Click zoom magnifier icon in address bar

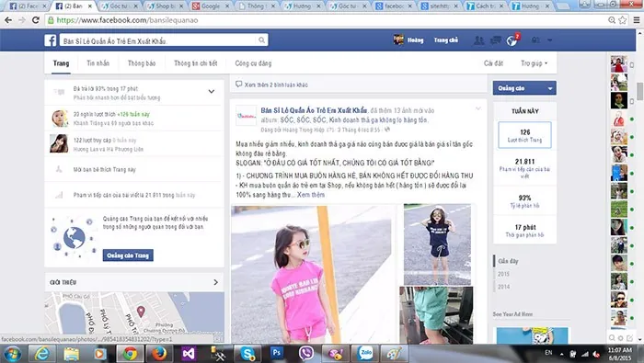point(612,20)
